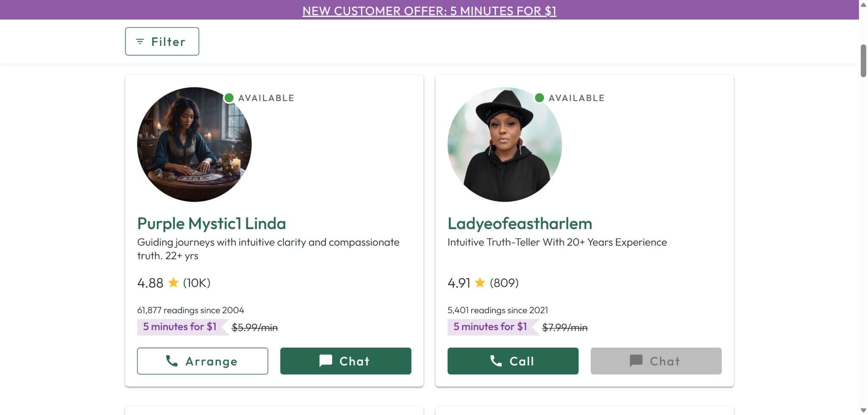This screenshot has height=415, width=868.
Task: Open the Filter options button
Action: point(162,41)
